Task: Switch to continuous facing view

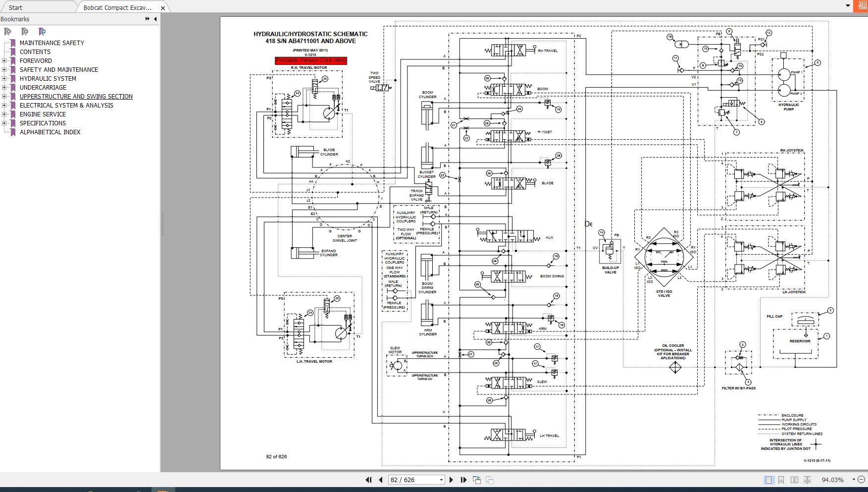Action: [x=807, y=480]
